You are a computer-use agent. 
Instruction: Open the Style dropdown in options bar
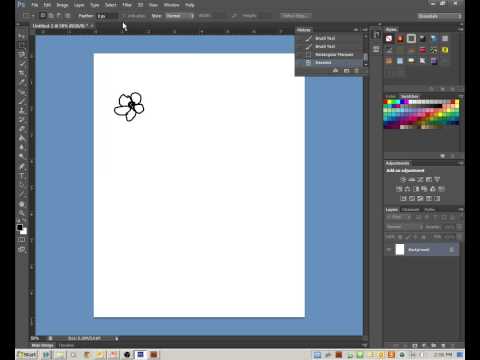(180, 16)
